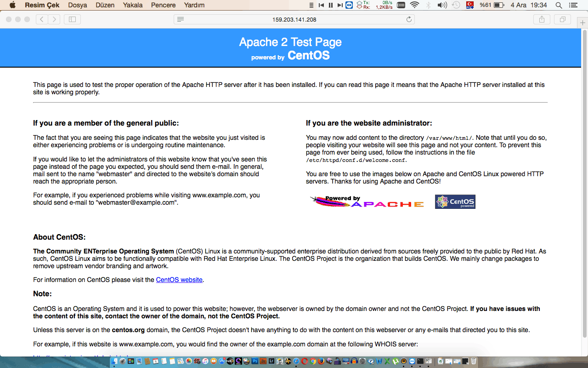This screenshot has height=368, width=588.
Task: Click 'If you are the website administrator:' heading
Action: click(x=369, y=123)
